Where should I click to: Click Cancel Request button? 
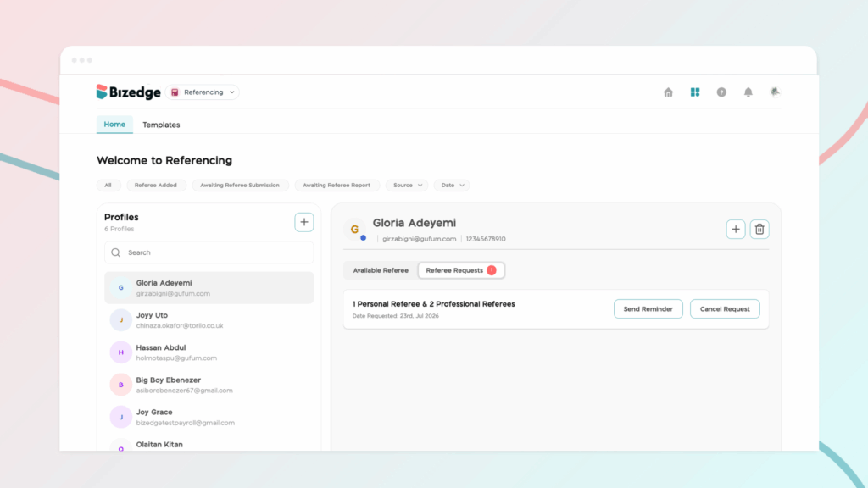click(x=725, y=308)
